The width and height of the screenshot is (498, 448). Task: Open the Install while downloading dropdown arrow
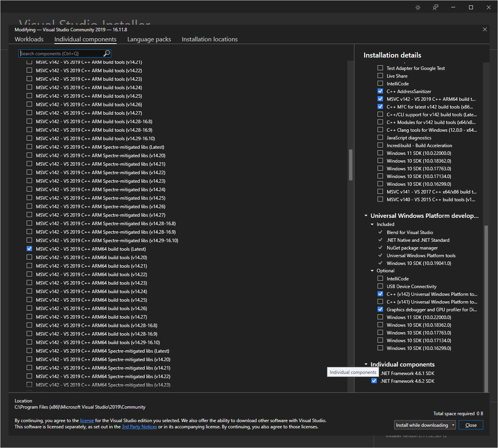pos(453,425)
